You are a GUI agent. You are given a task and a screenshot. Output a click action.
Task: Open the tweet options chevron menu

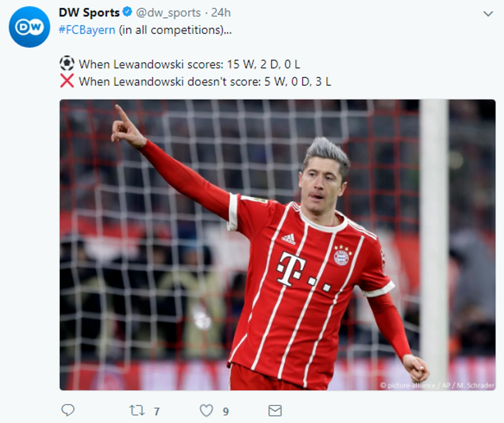pyautogui.click(x=488, y=14)
